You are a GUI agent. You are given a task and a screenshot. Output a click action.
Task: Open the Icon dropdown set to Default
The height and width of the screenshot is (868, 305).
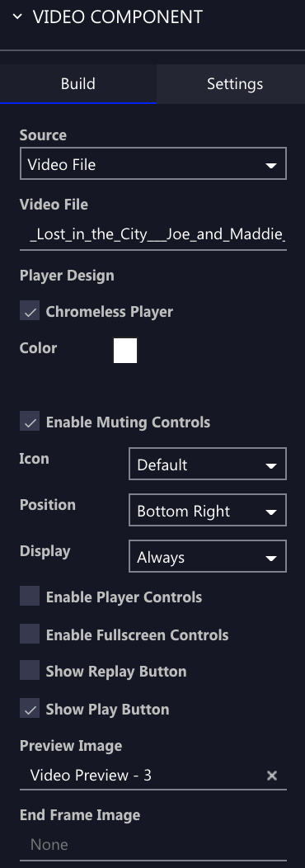tap(208, 464)
